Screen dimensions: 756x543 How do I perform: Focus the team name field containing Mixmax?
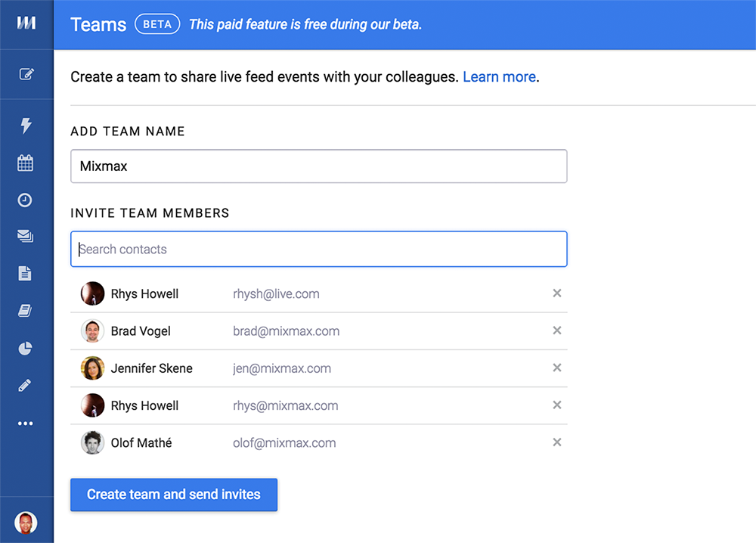(x=319, y=166)
